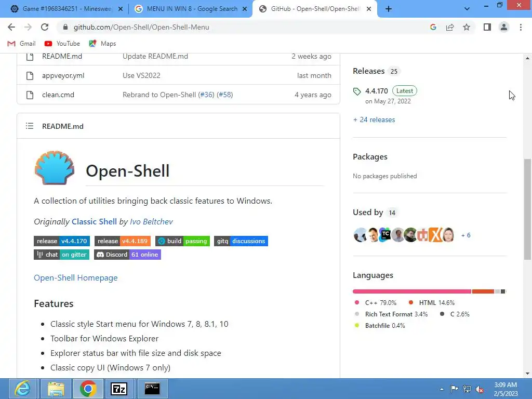Screen dimensions: 532x399
Task: Open a new browser tab
Action: 389,9
